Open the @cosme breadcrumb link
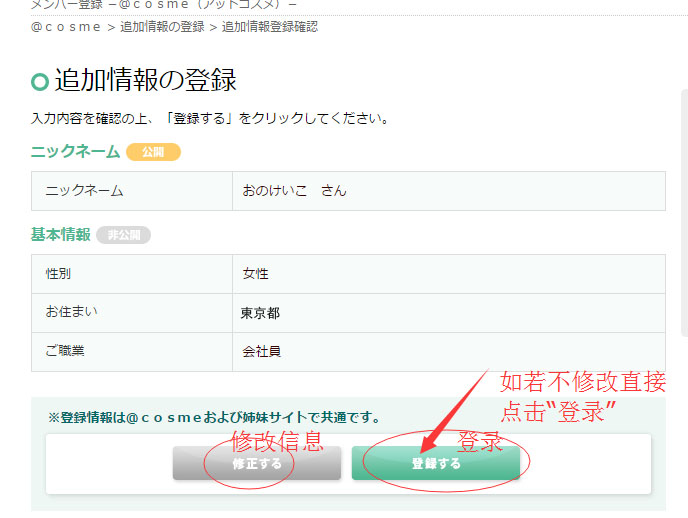 coord(66,27)
